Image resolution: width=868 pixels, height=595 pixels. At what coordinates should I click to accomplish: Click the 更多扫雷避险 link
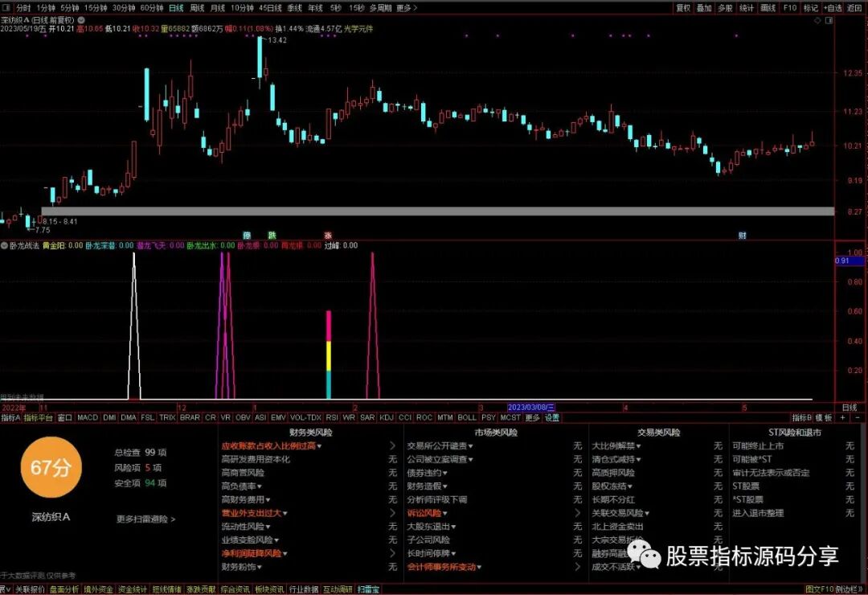pyautogui.click(x=145, y=519)
